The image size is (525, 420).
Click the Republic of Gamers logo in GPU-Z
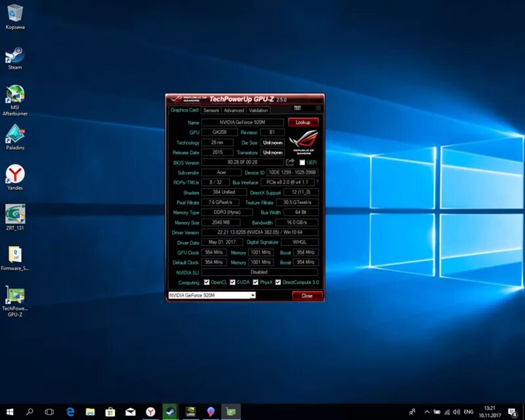[x=304, y=142]
